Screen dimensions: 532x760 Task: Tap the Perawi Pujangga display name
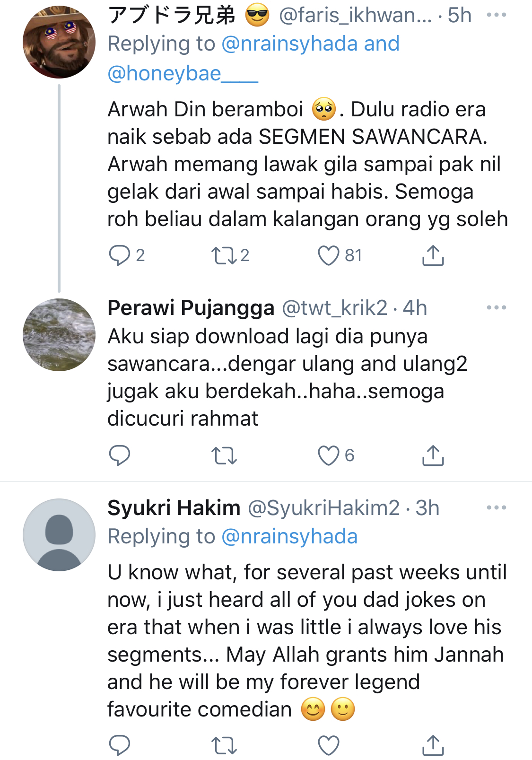coord(191,308)
